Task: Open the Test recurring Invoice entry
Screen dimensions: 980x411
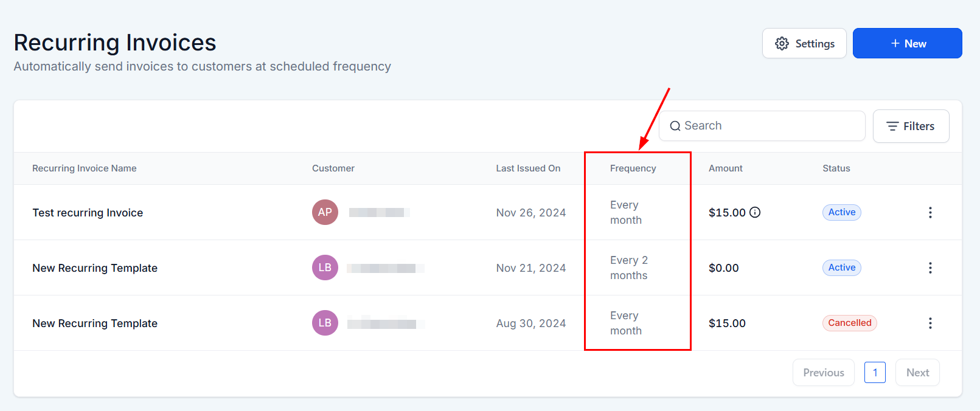Action: pyautogui.click(x=88, y=213)
